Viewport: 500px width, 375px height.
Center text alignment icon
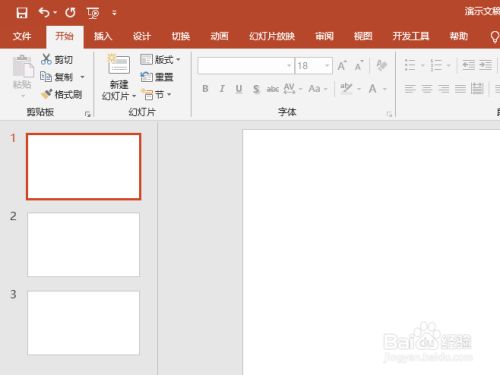coord(427,89)
